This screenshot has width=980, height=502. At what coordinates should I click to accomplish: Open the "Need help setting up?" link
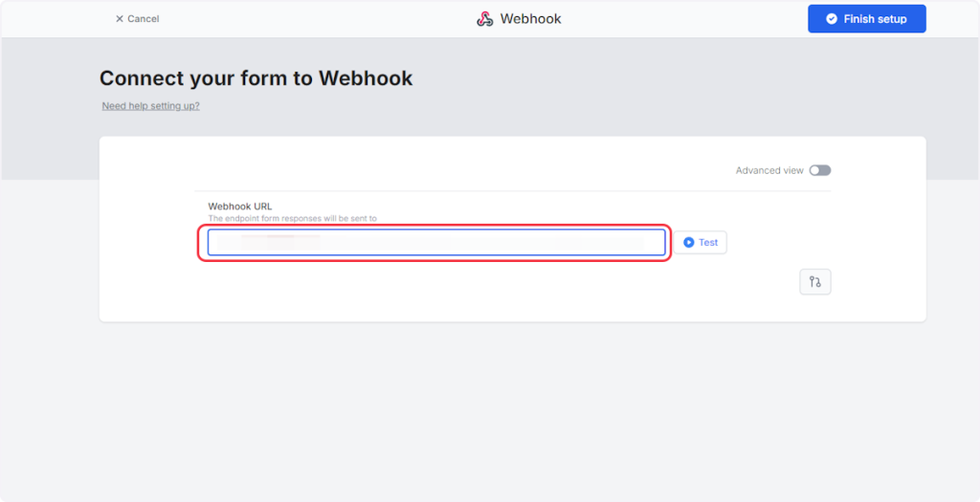(x=151, y=106)
